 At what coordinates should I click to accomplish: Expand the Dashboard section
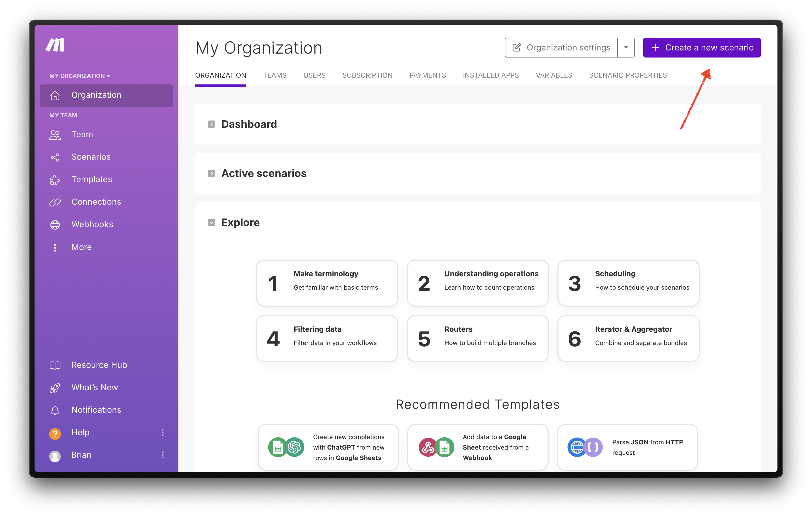tap(211, 124)
